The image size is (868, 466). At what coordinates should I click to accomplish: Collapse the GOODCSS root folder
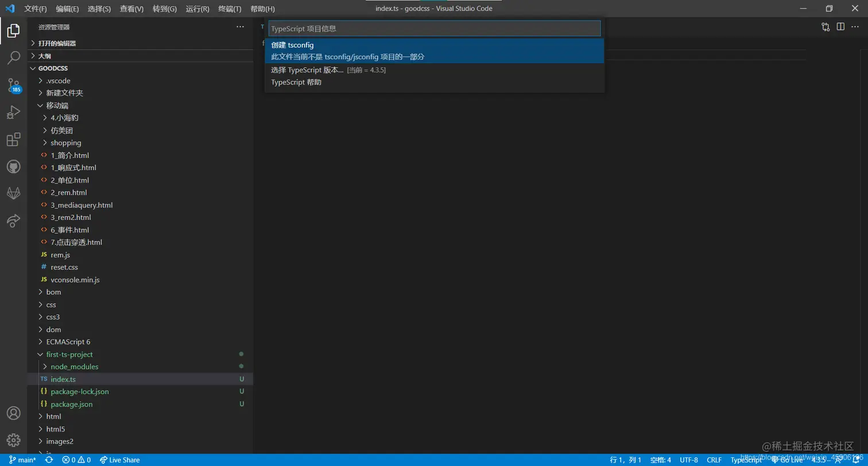coord(141,68)
